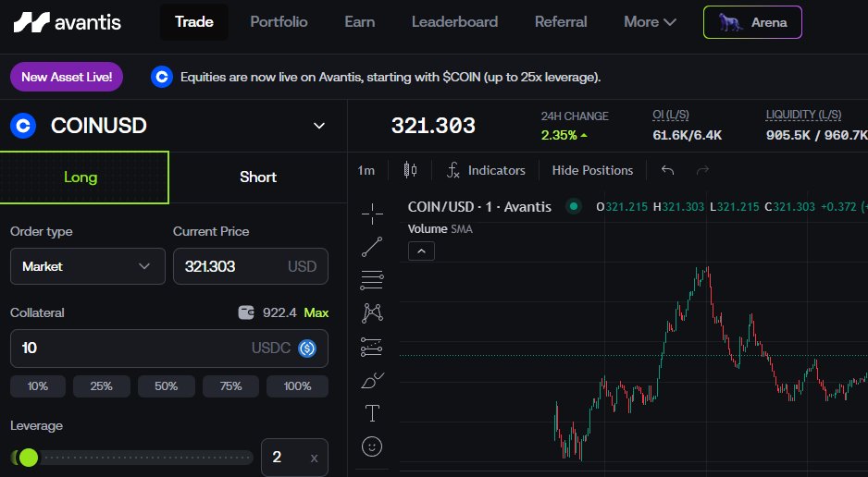Select the text annotation tool
Image resolution: width=868 pixels, height=477 pixels.
pyautogui.click(x=372, y=413)
